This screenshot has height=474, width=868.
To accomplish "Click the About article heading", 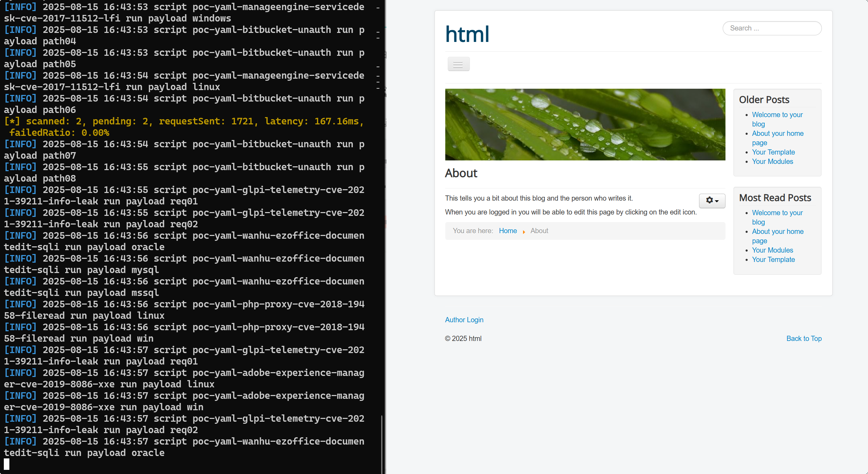I will pos(461,173).
